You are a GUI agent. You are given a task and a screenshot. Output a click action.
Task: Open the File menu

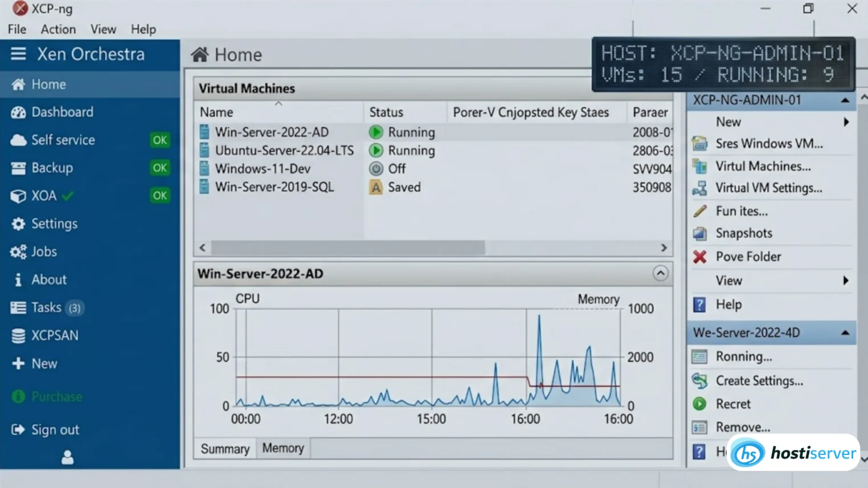pyautogui.click(x=17, y=29)
